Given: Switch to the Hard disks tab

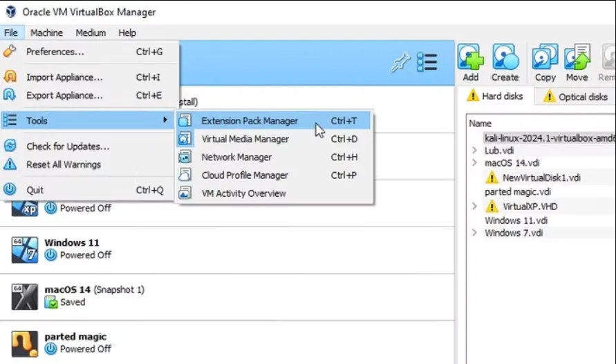Looking at the screenshot, I should (495, 96).
